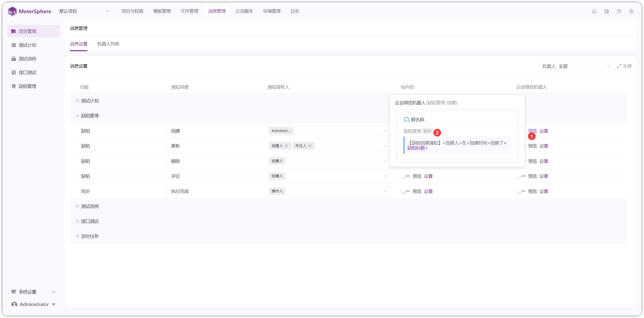Switch to the 机器人列表 tab

tap(108, 44)
